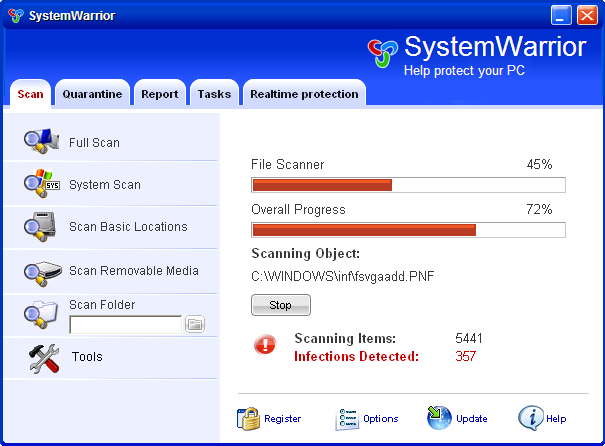Click the Update link text

tap(471, 419)
